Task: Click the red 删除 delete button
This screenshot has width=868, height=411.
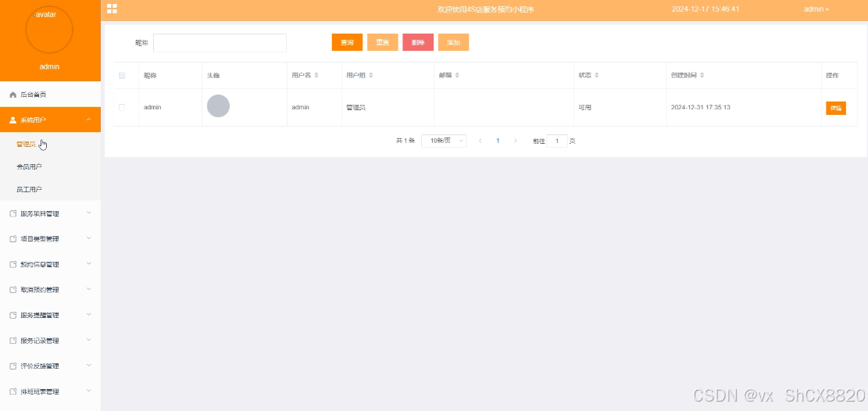Action: 418,43
